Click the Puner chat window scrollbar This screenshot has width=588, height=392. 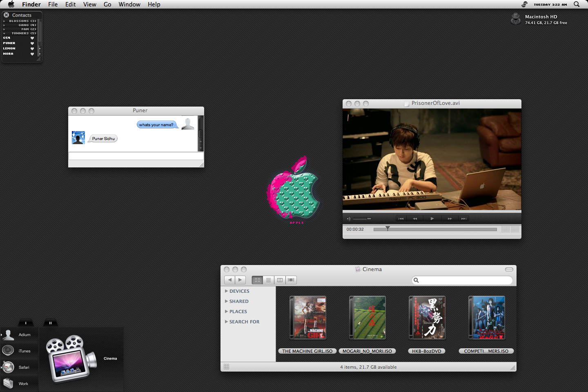point(200,134)
